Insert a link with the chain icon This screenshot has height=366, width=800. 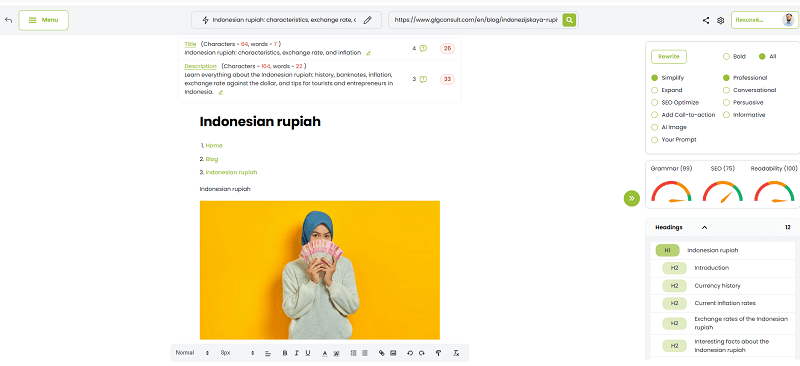click(x=381, y=353)
